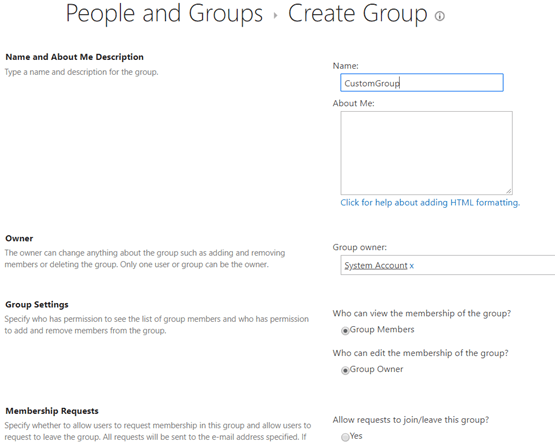Click inside the About Me text area
The width and height of the screenshot is (557, 444).
(x=426, y=153)
